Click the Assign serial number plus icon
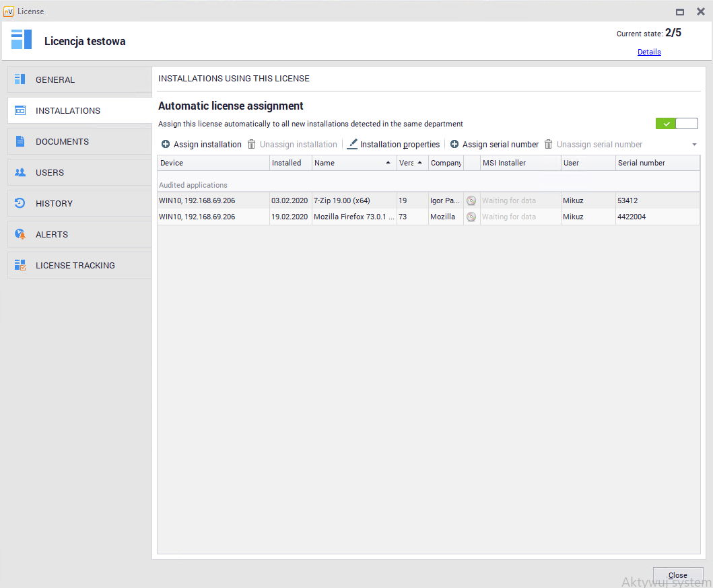Viewport: 713px width, 588px height. click(x=454, y=145)
